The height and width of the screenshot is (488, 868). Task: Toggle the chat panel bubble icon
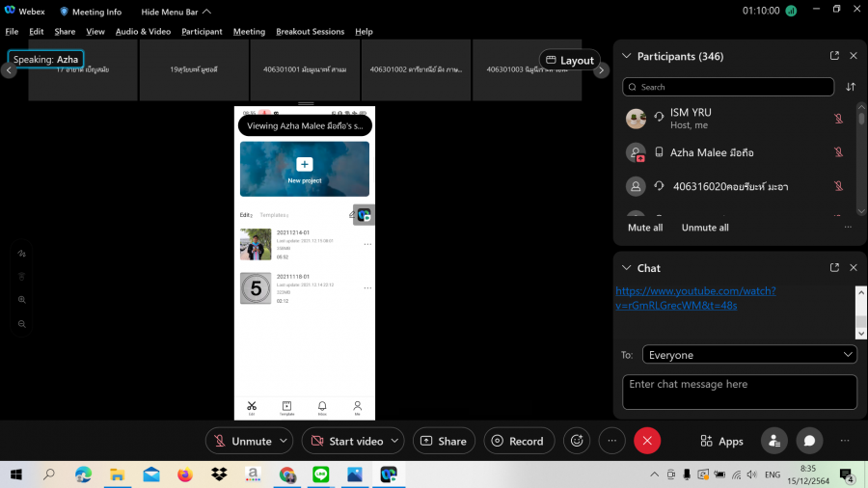pos(810,441)
